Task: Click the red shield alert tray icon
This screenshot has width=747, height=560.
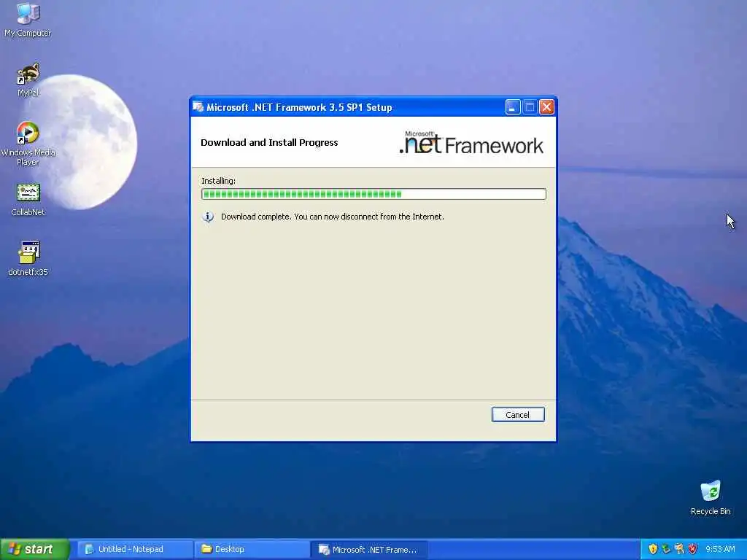Action: coord(693,549)
